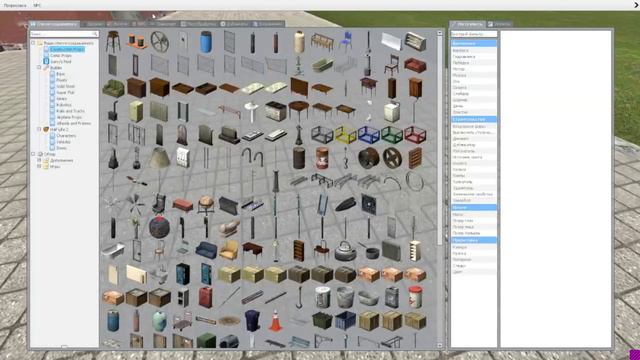Collapse the Обзор tree node

tap(33, 154)
